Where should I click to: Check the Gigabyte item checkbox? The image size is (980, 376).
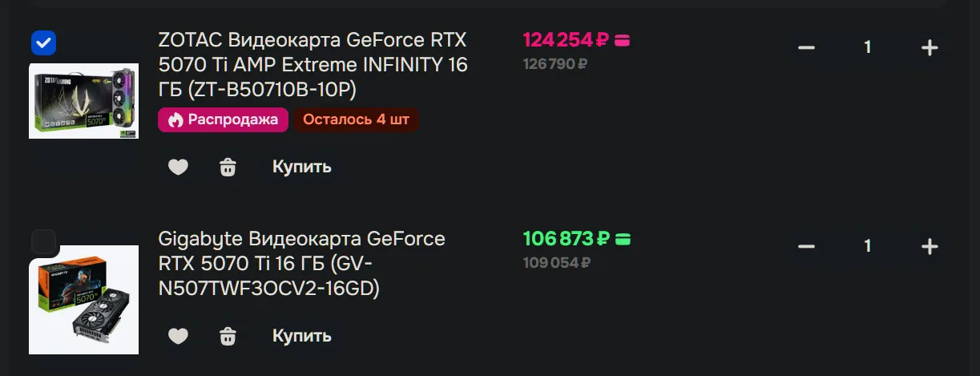tap(43, 241)
